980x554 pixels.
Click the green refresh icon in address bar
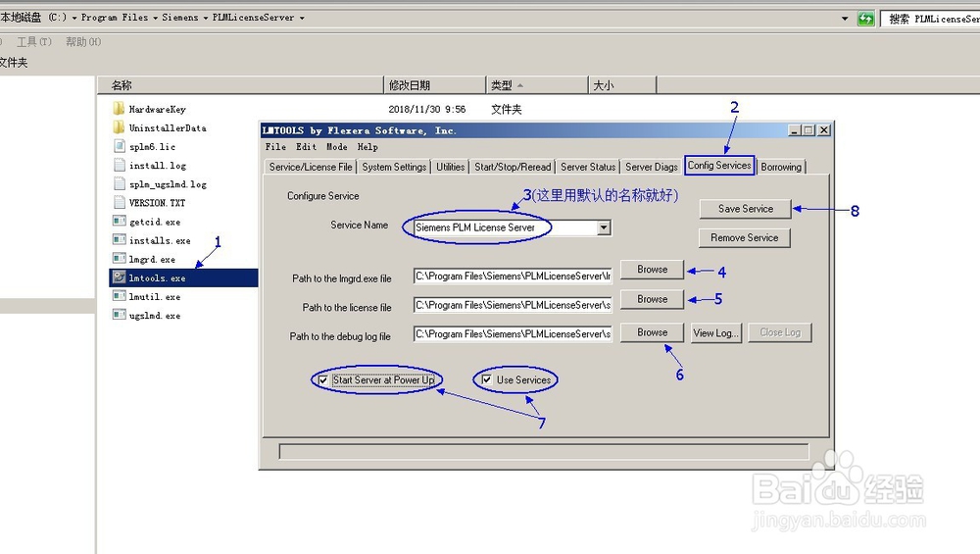click(x=865, y=19)
